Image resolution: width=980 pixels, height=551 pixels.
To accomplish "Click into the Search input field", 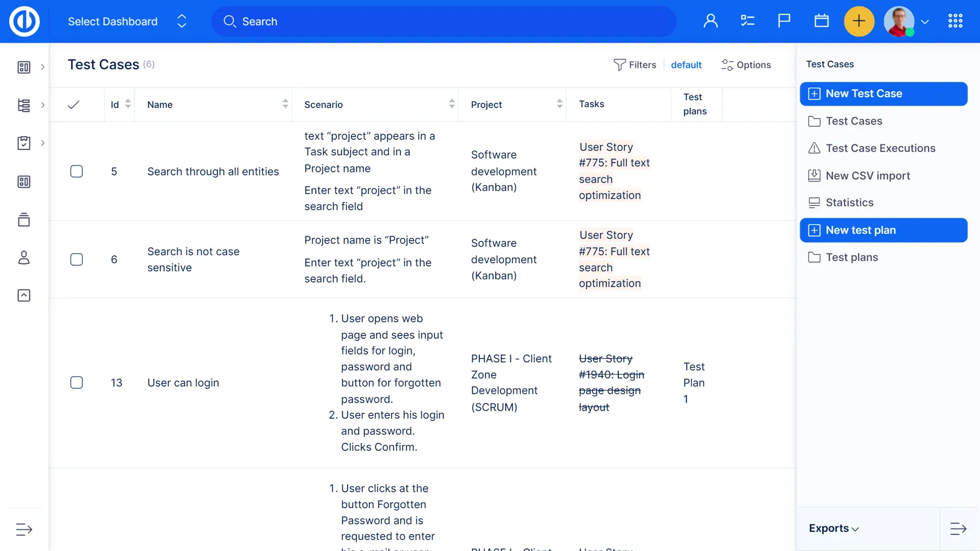I will pyautogui.click(x=444, y=21).
